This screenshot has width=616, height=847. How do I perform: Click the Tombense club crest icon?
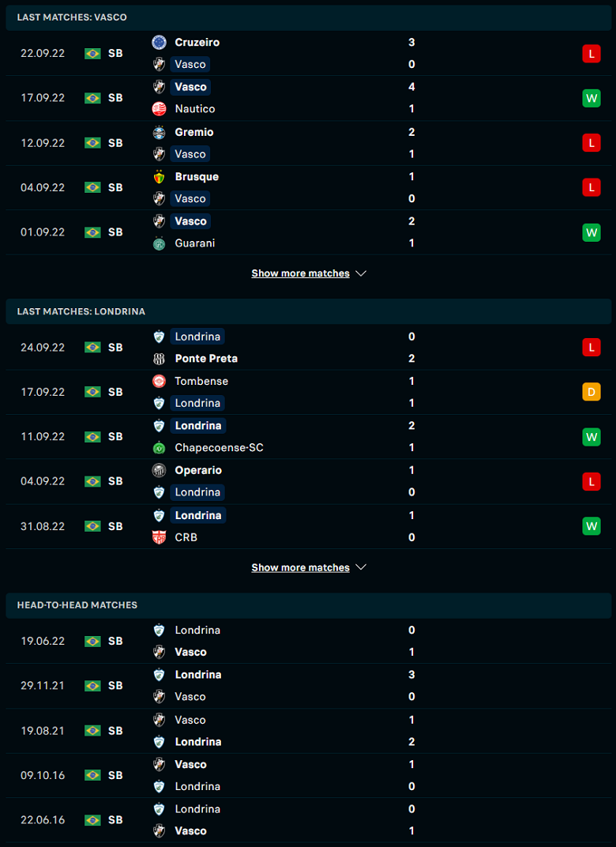pyautogui.click(x=159, y=381)
